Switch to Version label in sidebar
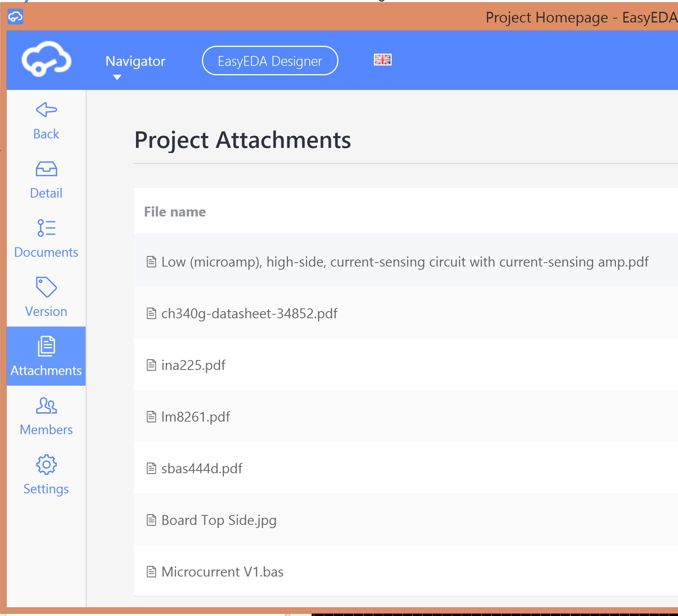Screen dimensions: 678x616 (46, 312)
